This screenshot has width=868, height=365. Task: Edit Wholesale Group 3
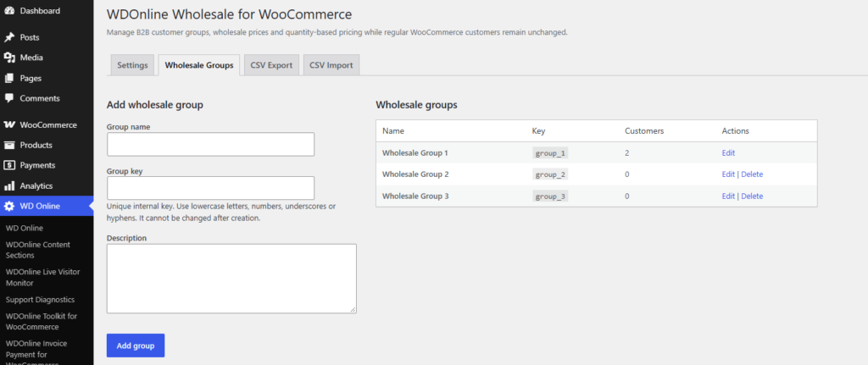coord(728,196)
